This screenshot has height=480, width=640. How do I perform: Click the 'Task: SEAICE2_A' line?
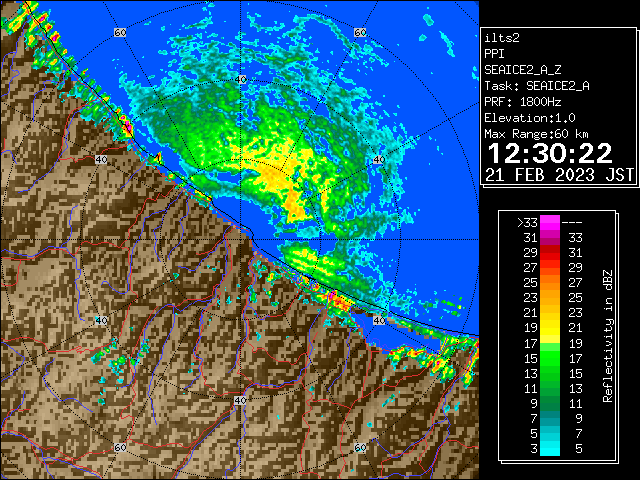tap(537, 86)
